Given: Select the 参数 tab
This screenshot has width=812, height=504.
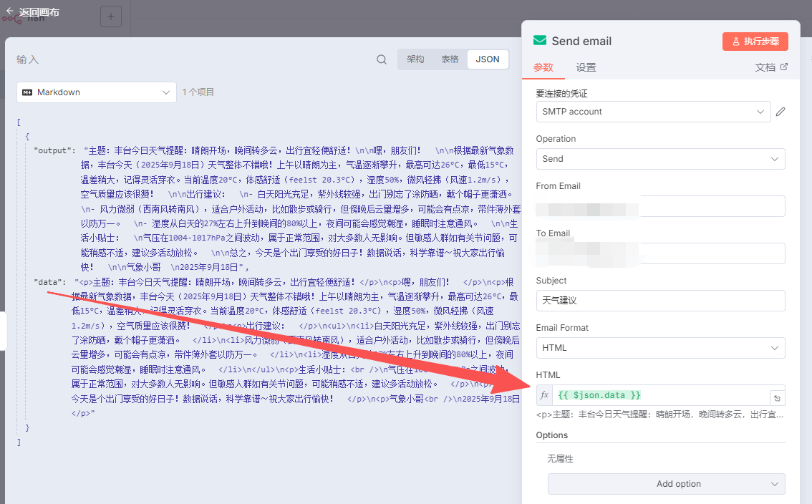Looking at the screenshot, I should (543, 67).
